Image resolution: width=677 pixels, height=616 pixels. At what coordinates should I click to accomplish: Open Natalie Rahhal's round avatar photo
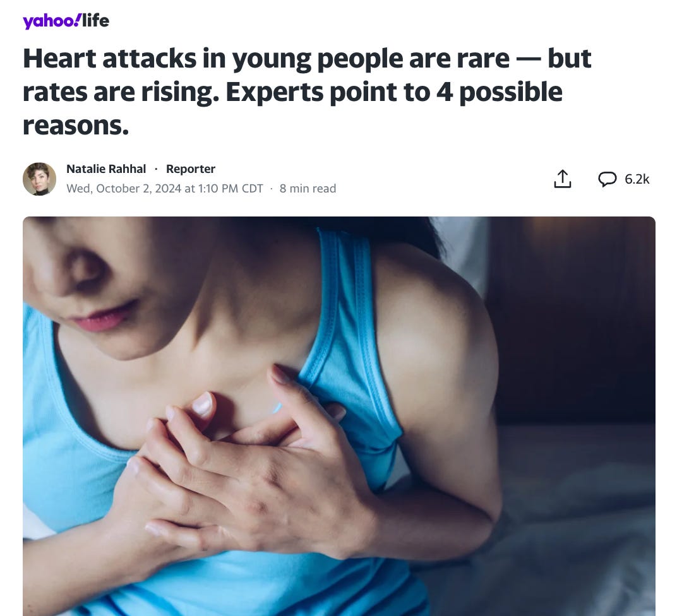click(x=39, y=179)
